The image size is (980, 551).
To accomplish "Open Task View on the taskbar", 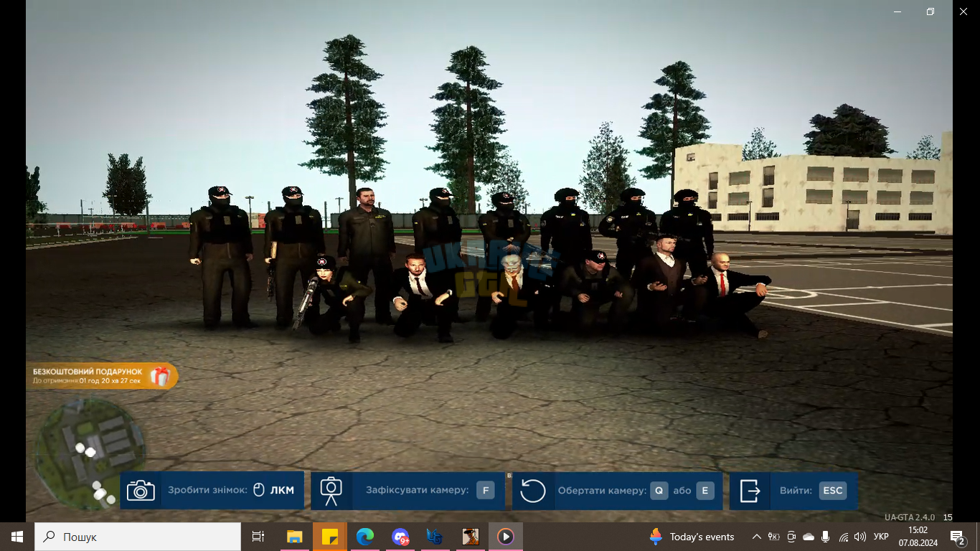I will (x=258, y=537).
